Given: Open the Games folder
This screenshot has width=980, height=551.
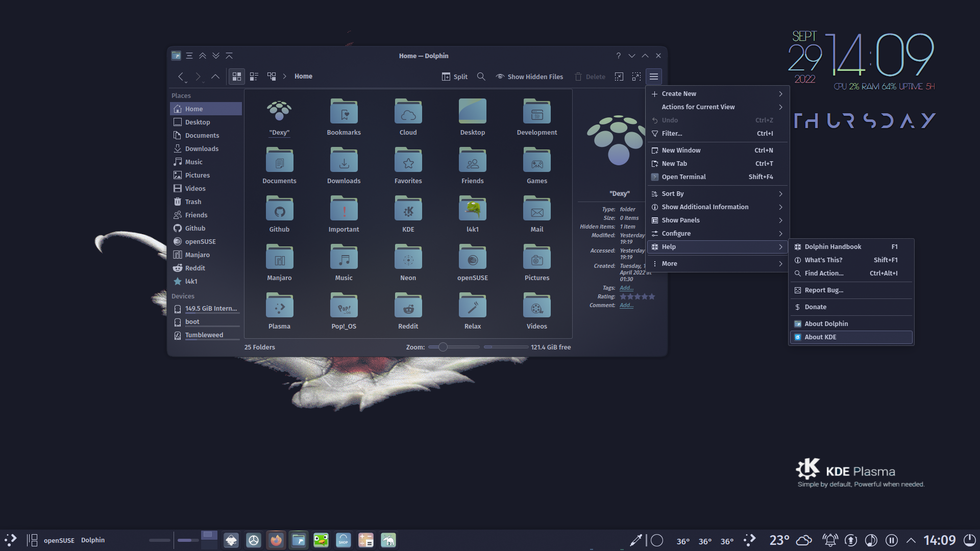Looking at the screenshot, I should tap(536, 166).
